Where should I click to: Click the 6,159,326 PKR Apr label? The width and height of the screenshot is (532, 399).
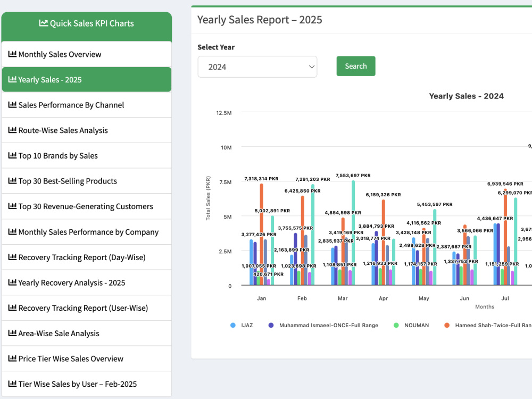(383, 195)
